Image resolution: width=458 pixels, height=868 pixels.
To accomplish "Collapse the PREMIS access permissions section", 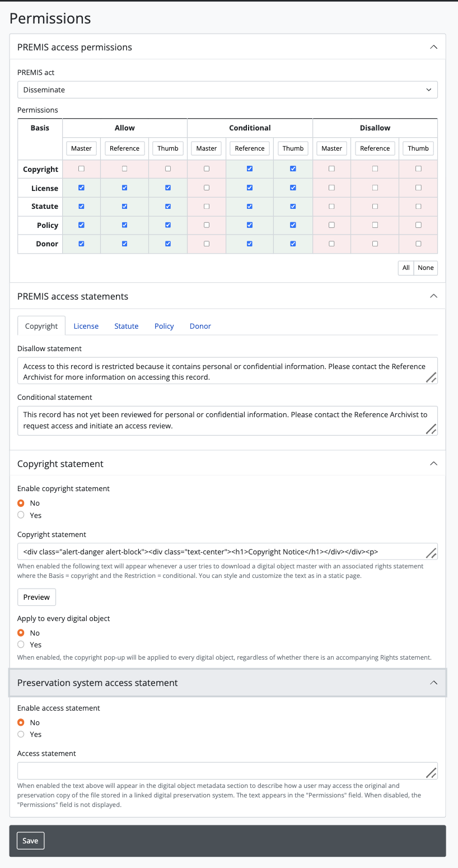I will coord(433,47).
